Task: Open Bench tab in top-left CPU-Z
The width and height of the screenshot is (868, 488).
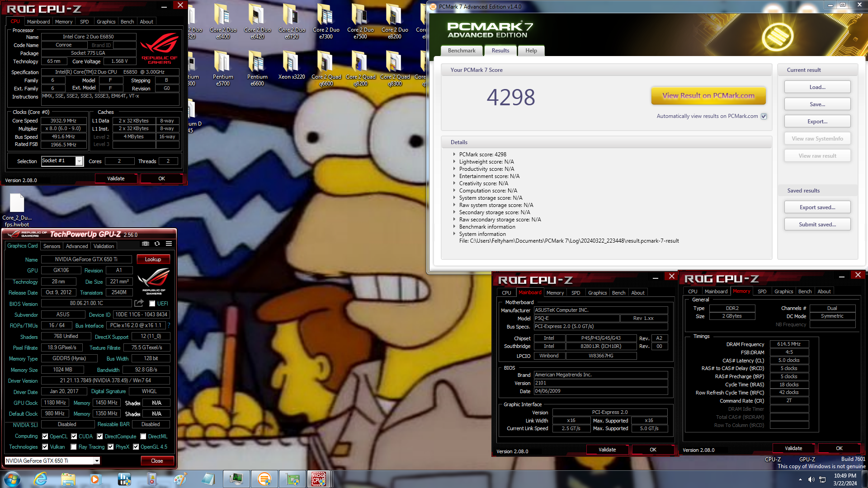Action: pos(127,22)
